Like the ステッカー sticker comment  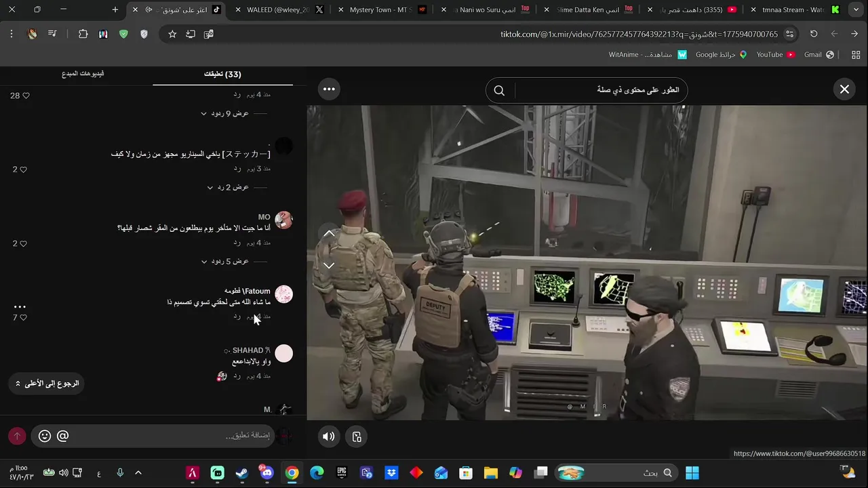click(23, 169)
